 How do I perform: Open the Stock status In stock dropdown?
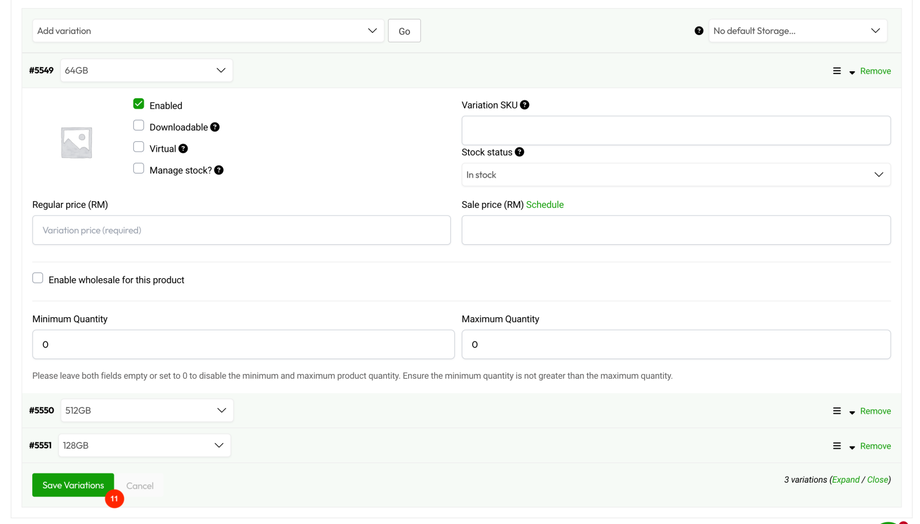coord(675,175)
